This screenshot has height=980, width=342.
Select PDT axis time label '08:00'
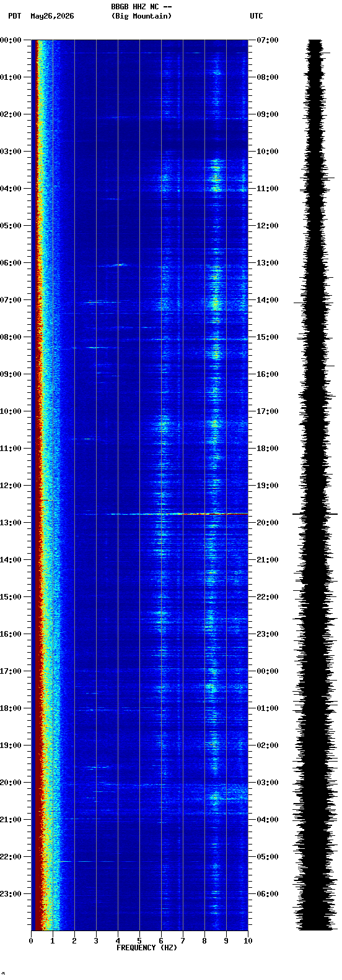11,337
